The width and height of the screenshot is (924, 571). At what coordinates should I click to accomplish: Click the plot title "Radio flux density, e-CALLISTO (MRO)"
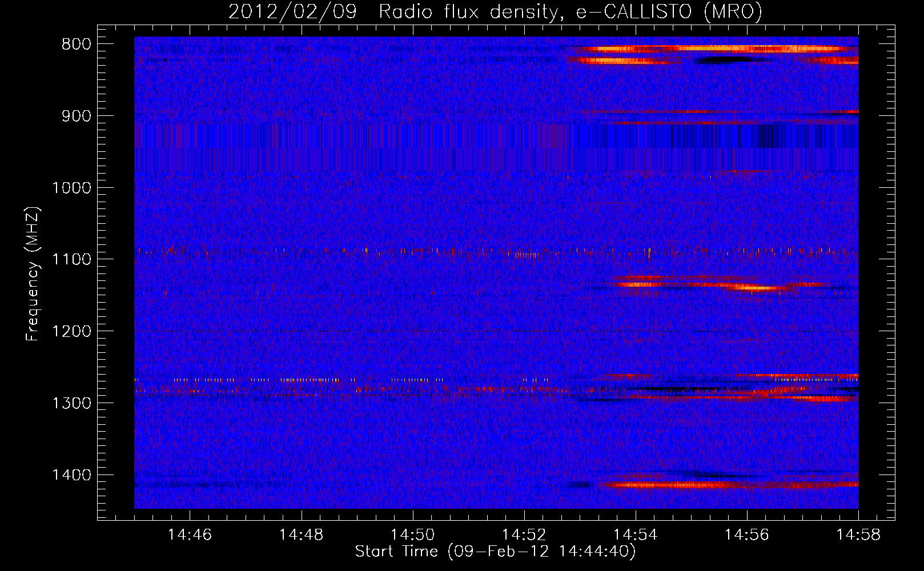click(x=570, y=11)
